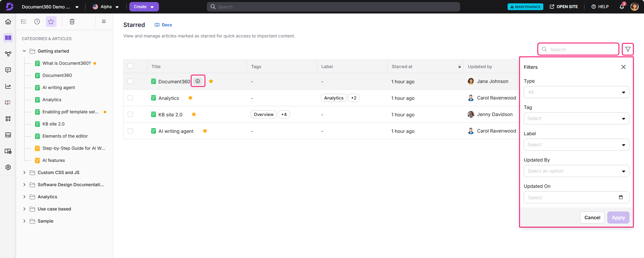Open the Docs link beside Starred
The image size is (644, 258).
pos(163,25)
